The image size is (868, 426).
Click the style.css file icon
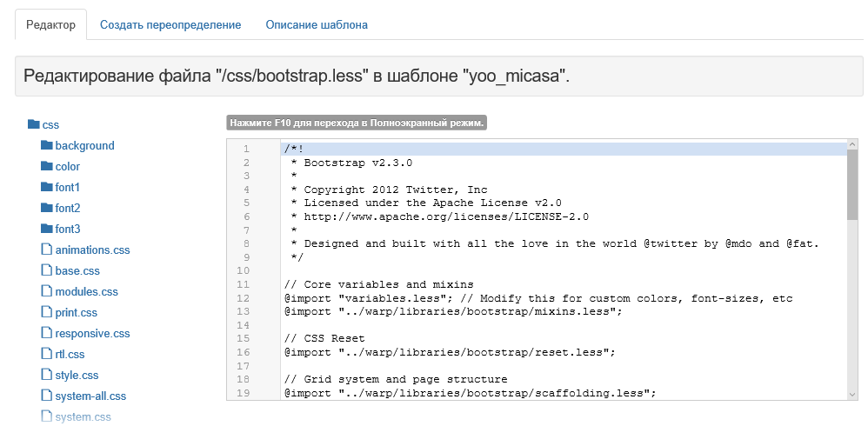[46, 375]
